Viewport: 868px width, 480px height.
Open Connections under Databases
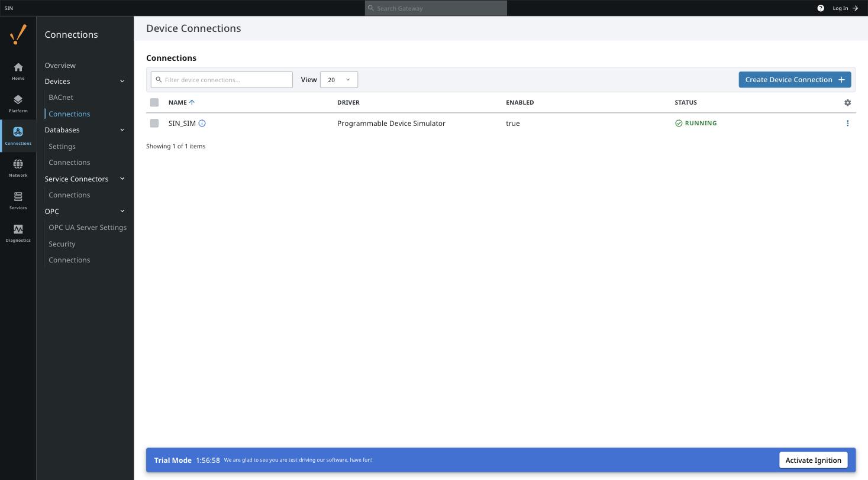69,163
